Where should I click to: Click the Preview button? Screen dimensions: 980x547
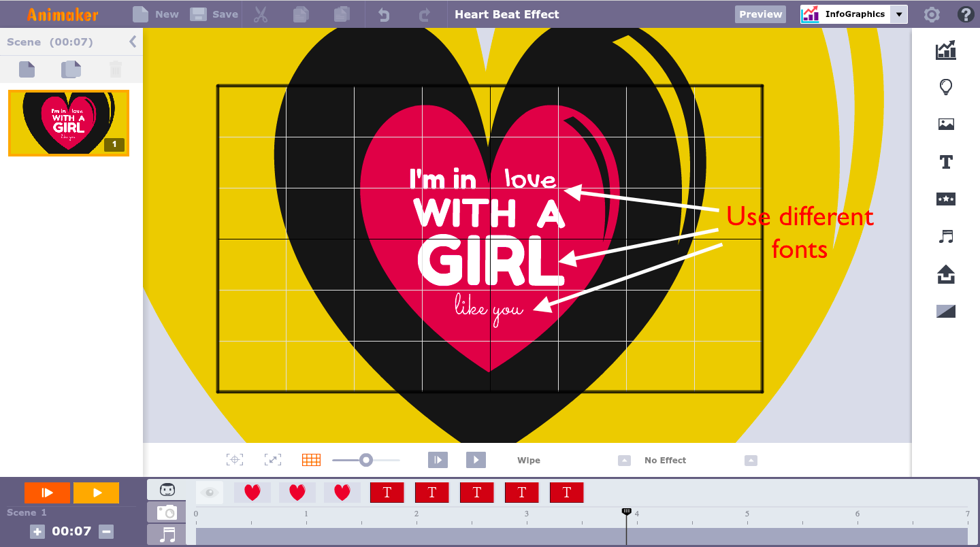click(760, 14)
